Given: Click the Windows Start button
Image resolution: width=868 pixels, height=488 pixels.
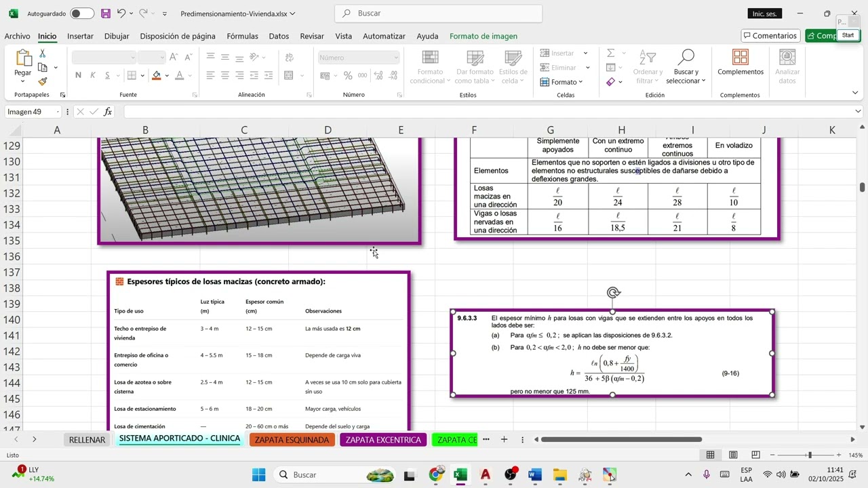Looking at the screenshot, I should click(x=258, y=474).
